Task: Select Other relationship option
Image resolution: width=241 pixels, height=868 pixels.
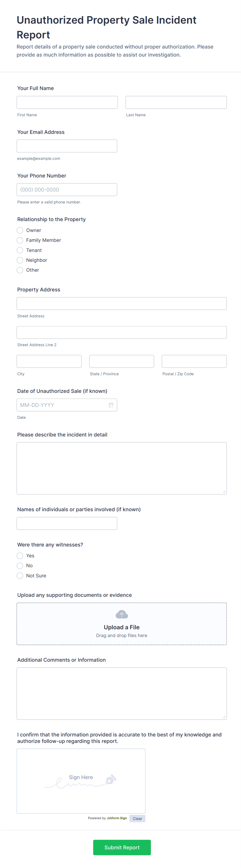Action: tap(20, 270)
